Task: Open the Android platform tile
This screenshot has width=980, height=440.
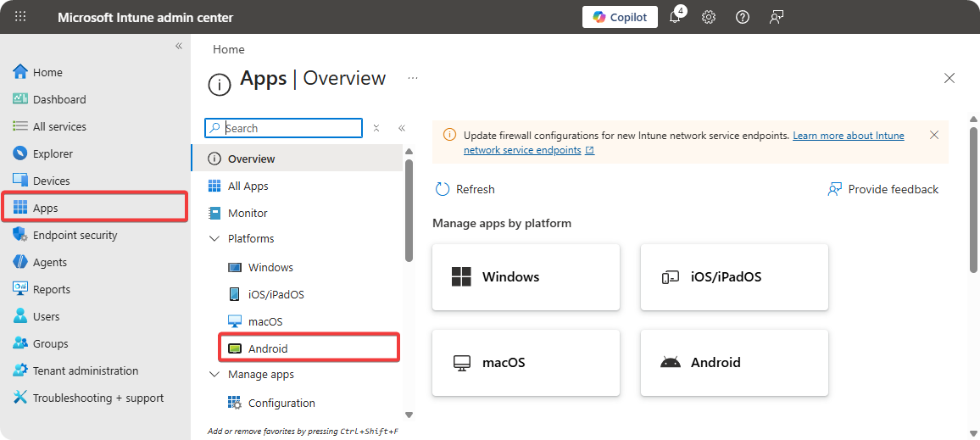Action: pos(734,362)
